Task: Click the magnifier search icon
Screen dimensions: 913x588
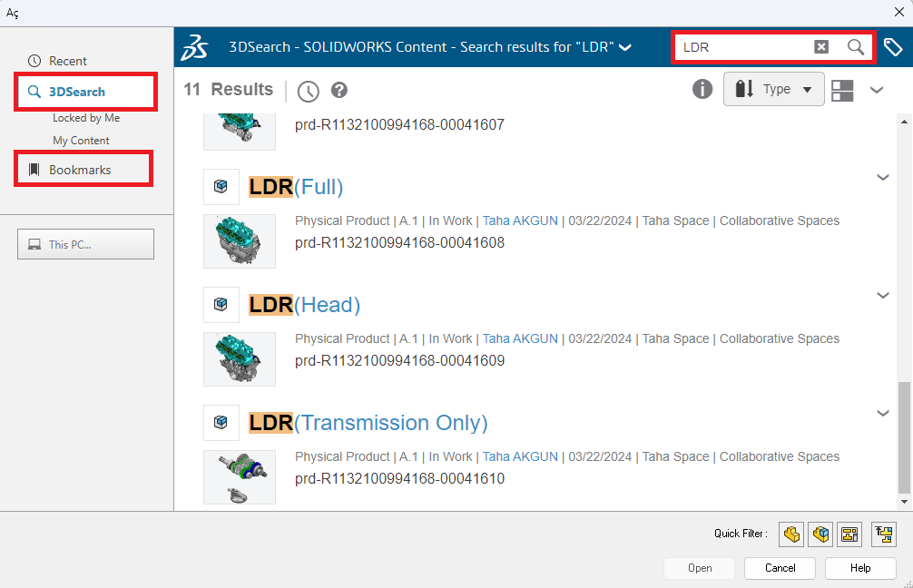Action: pyautogui.click(x=855, y=47)
